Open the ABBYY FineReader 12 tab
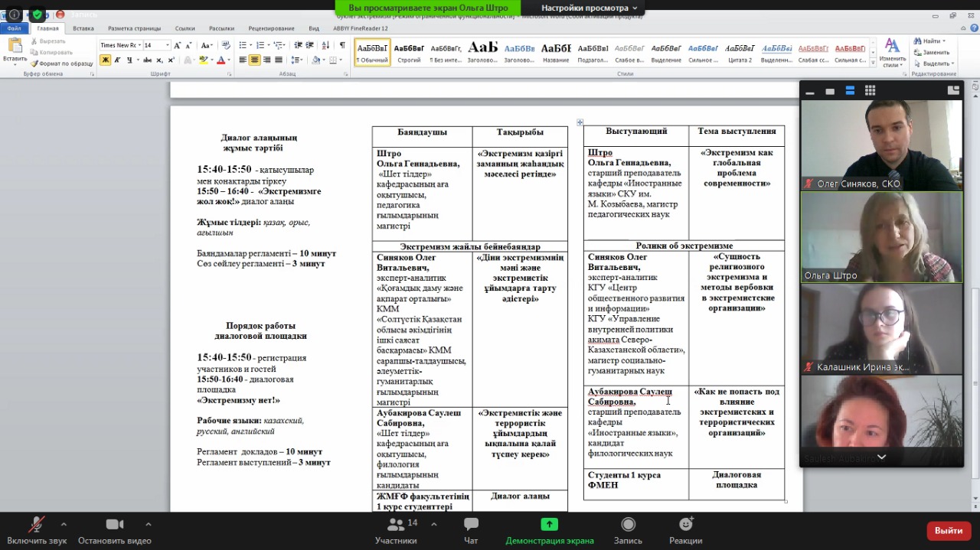Image resolution: width=980 pixels, height=550 pixels. 361,28
